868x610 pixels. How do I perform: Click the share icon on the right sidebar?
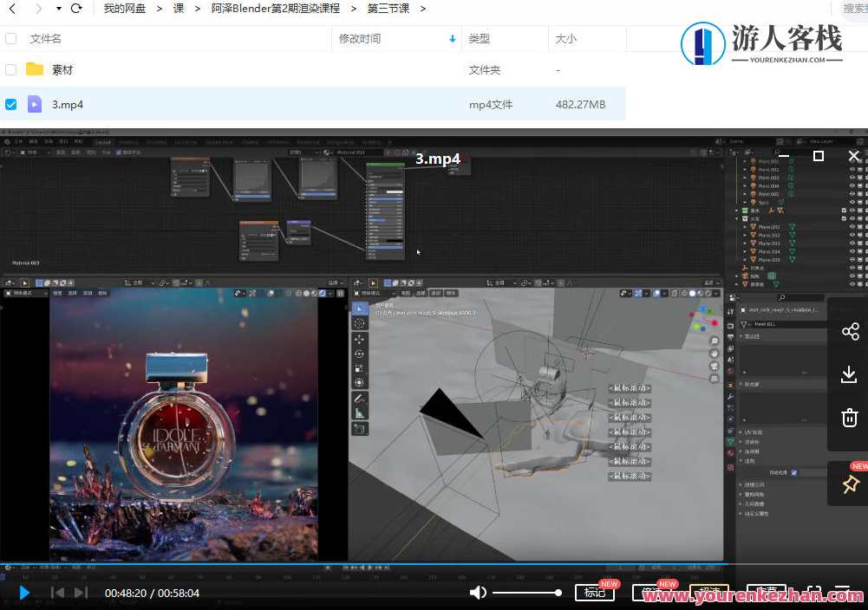(850, 331)
